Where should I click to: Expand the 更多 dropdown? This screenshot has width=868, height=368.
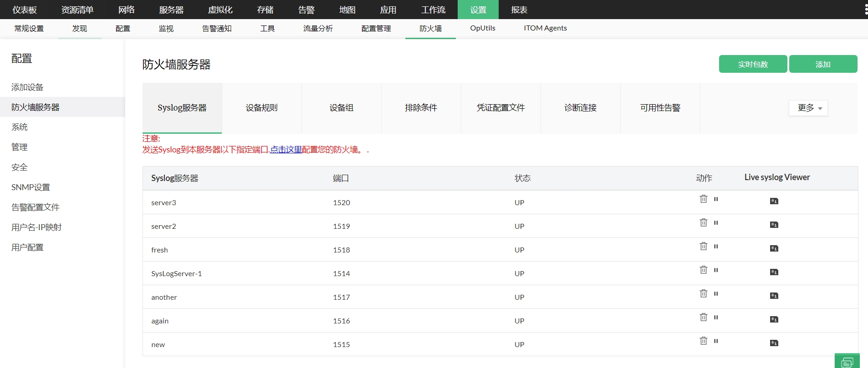[x=808, y=108]
